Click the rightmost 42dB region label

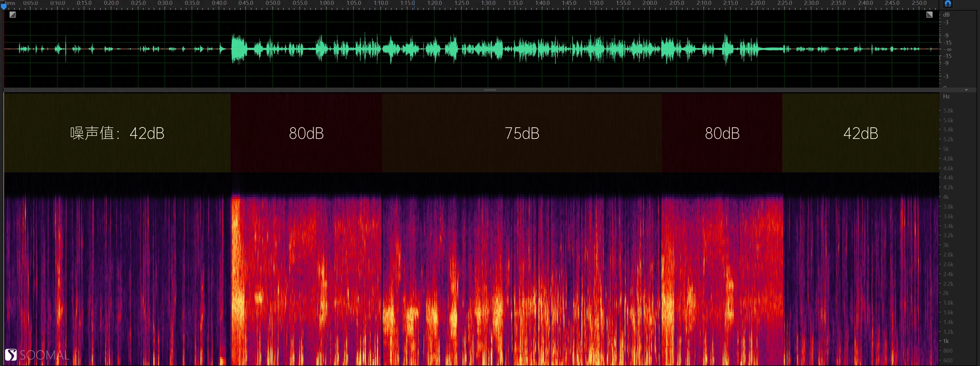(860, 133)
